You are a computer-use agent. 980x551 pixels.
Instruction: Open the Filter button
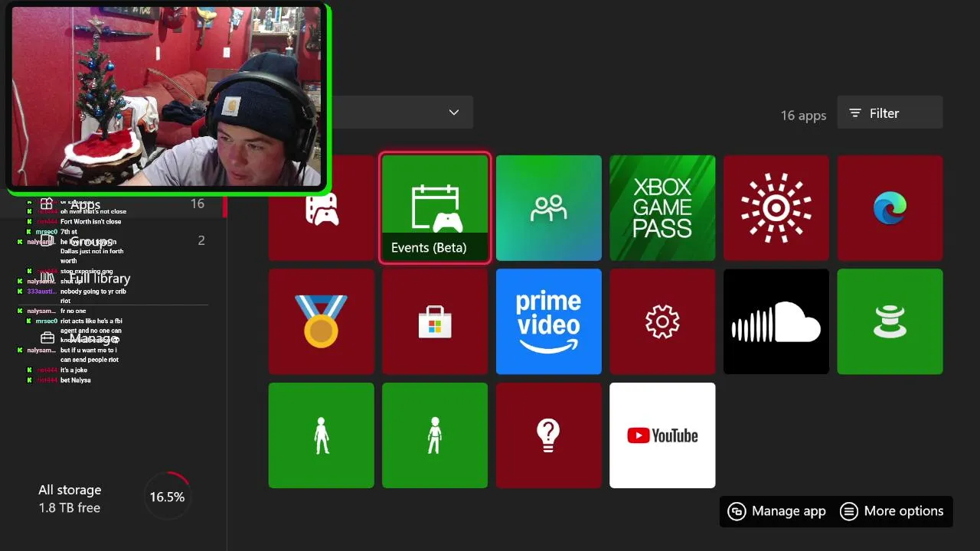click(890, 112)
